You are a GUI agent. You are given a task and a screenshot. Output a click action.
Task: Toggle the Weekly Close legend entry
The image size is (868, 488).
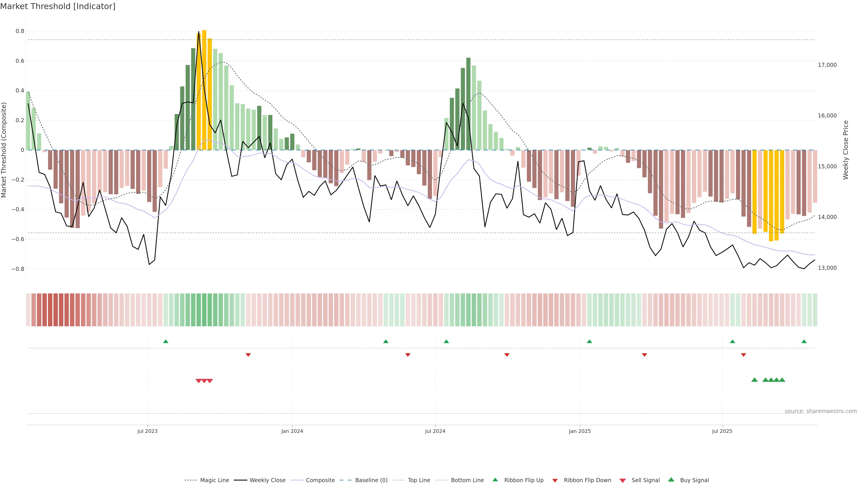[x=267, y=480]
